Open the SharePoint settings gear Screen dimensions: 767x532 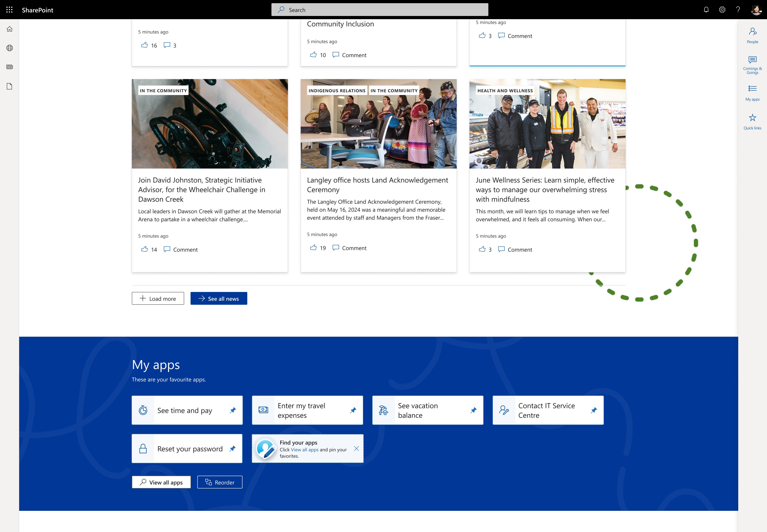click(x=722, y=10)
